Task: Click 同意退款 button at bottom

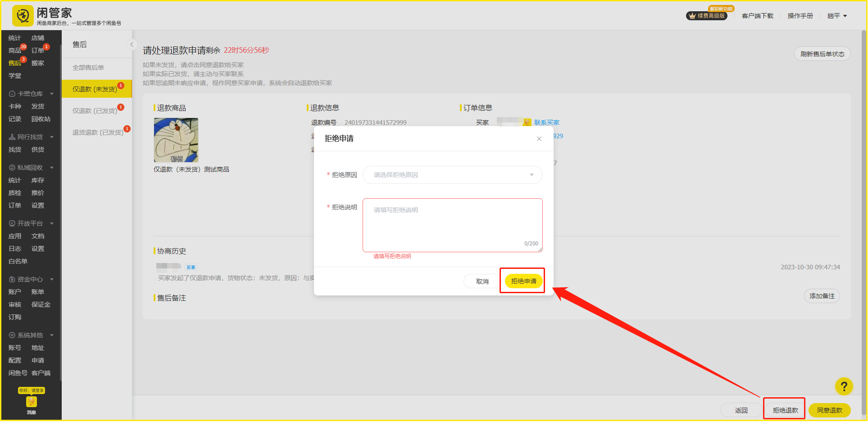Action: pos(829,410)
